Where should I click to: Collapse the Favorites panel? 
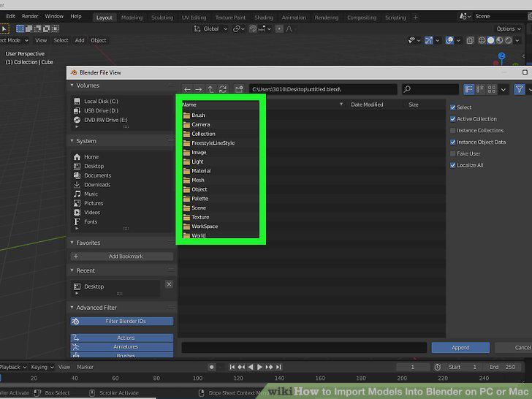tap(72, 243)
